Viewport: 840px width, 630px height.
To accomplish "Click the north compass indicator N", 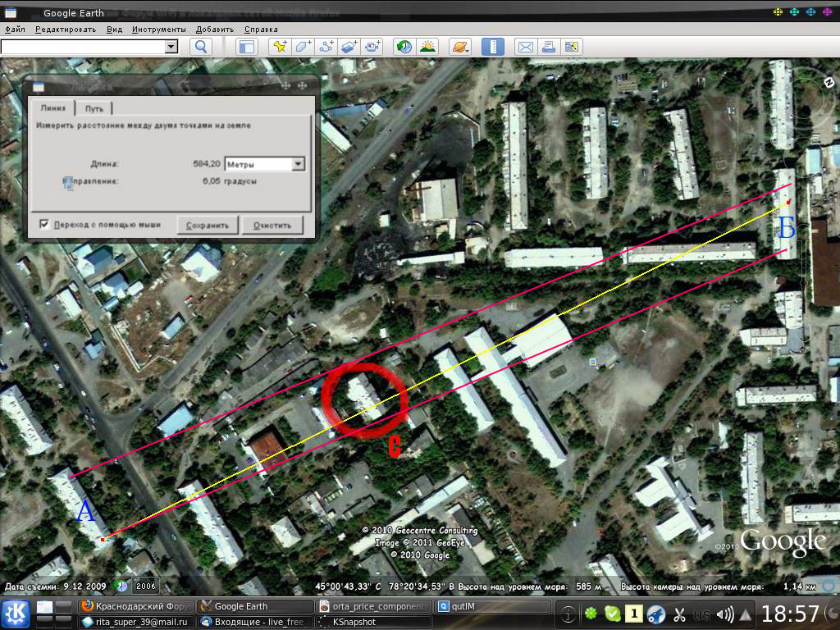I will coord(829,82).
